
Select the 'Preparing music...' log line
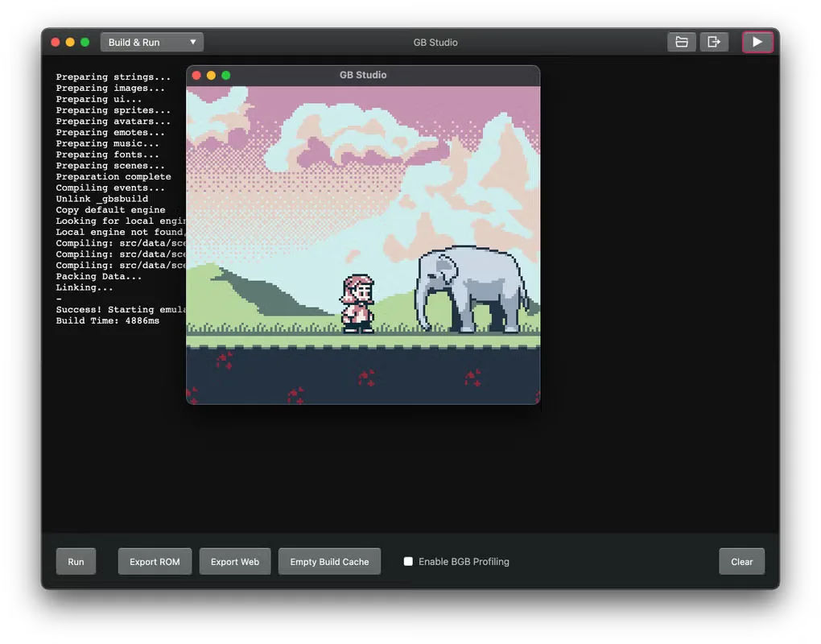[107, 143]
